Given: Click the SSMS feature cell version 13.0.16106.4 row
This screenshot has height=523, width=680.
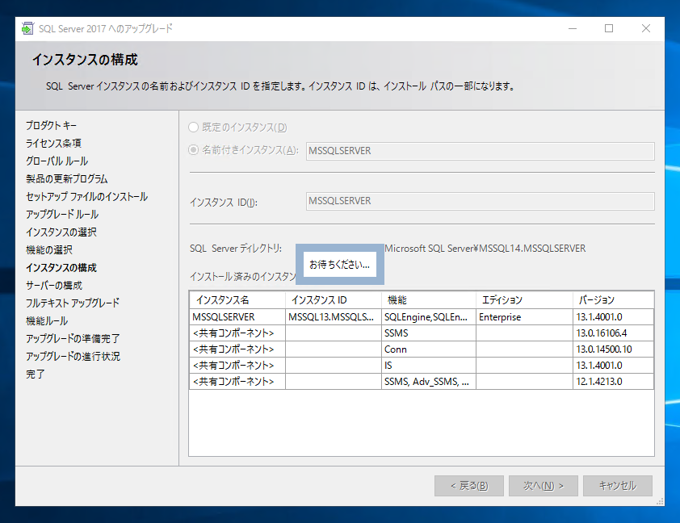Looking at the screenshot, I should coord(428,333).
